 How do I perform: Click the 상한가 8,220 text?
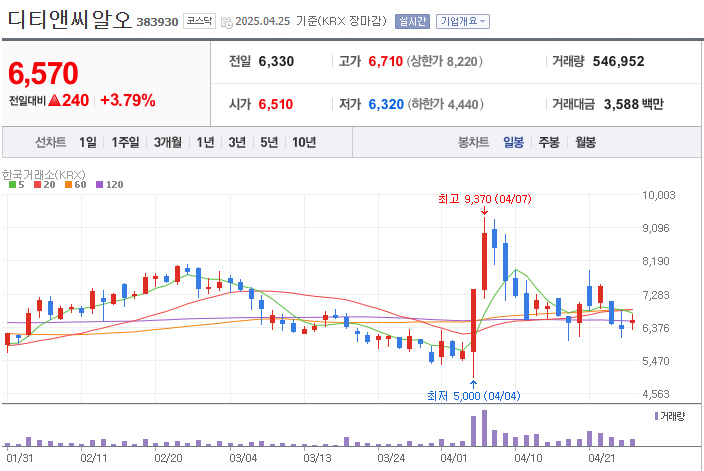(444, 62)
